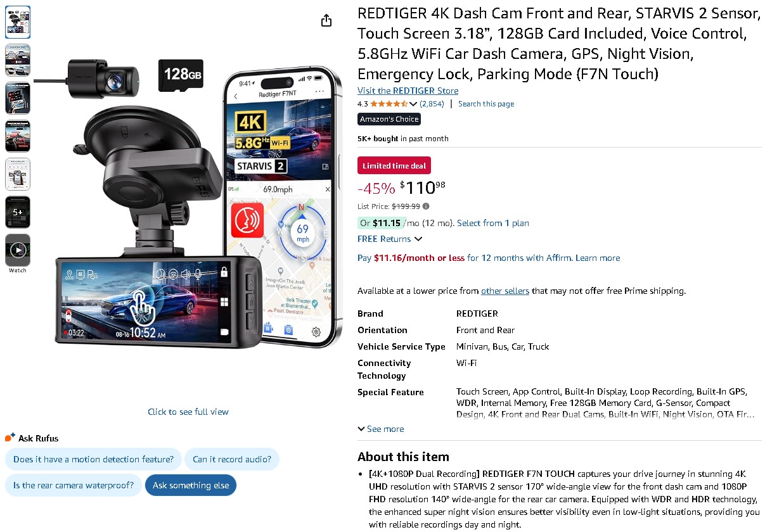Click the Limited time deal badge
The height and width of the screenshot is (532, 765).
pyautogui.click(x=394, y=166)
